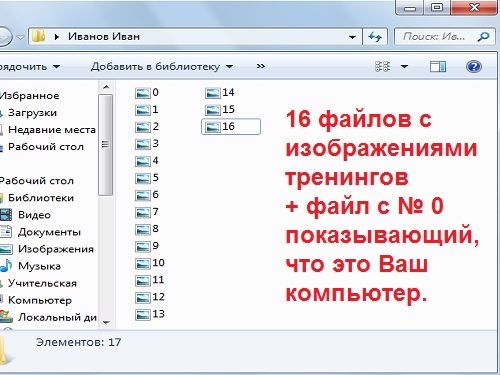
Task: Maximize the Explorer window
Action: (437, 7)
